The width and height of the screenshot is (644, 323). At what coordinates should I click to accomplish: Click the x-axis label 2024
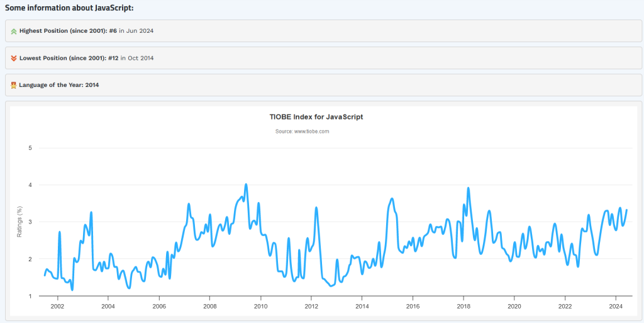(616, 306)
